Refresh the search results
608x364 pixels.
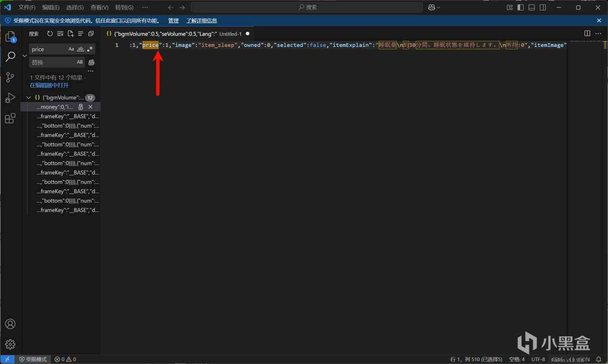tap(50, 34)
